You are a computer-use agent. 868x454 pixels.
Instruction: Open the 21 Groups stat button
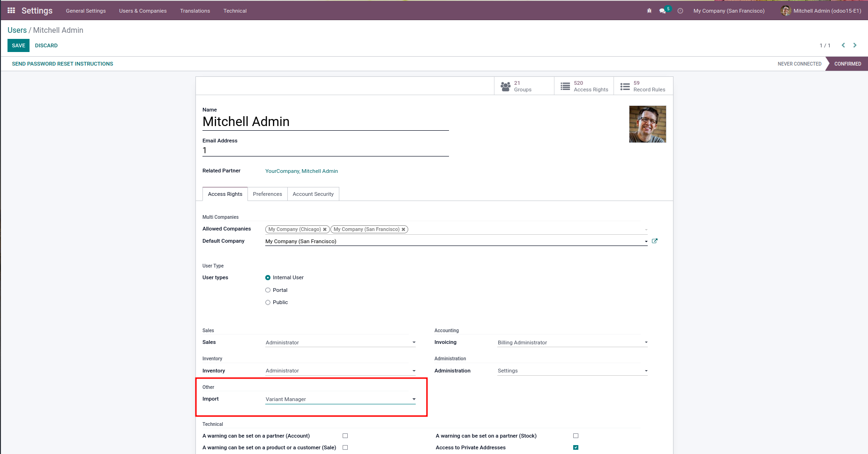[x=524, y=86]
